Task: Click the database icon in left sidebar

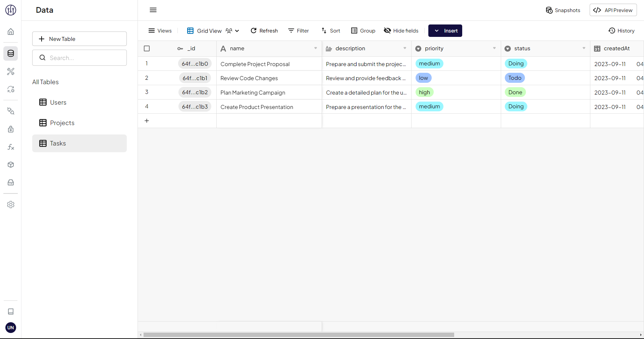Action: tap(11, 53)
